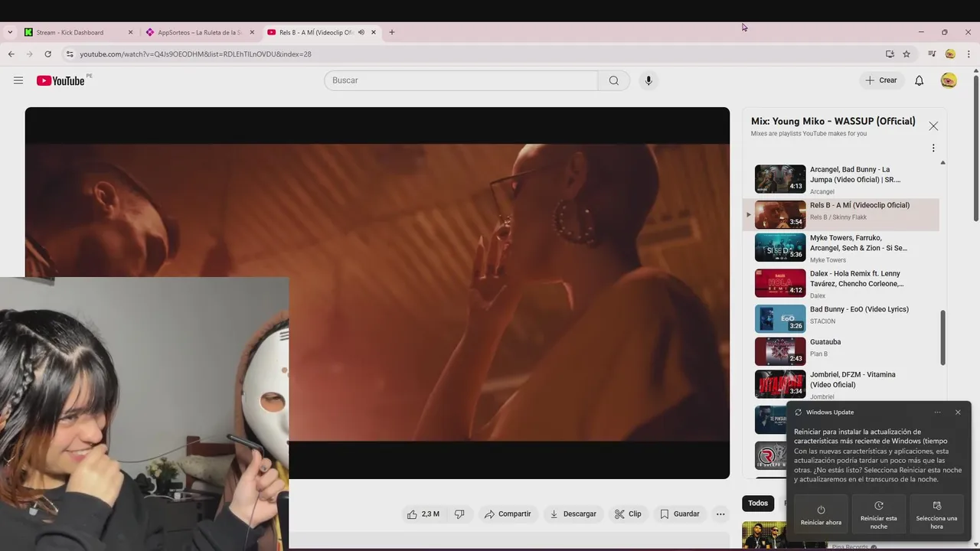
Task: Click the playlist scroll-up arrow
Action: (942, 162)
